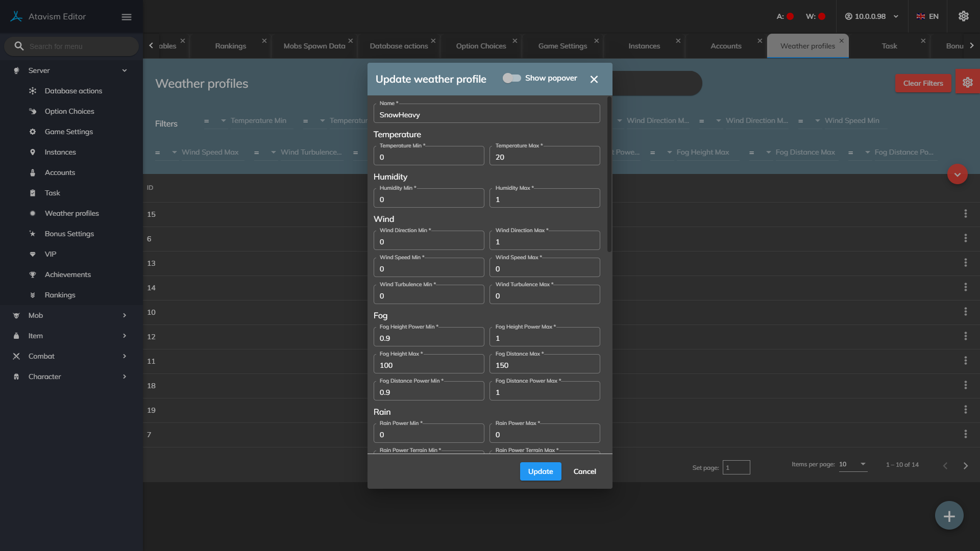Click the hamburger menu icon
The width and height of the screenshot is (980, 551).
coord(127,17)
